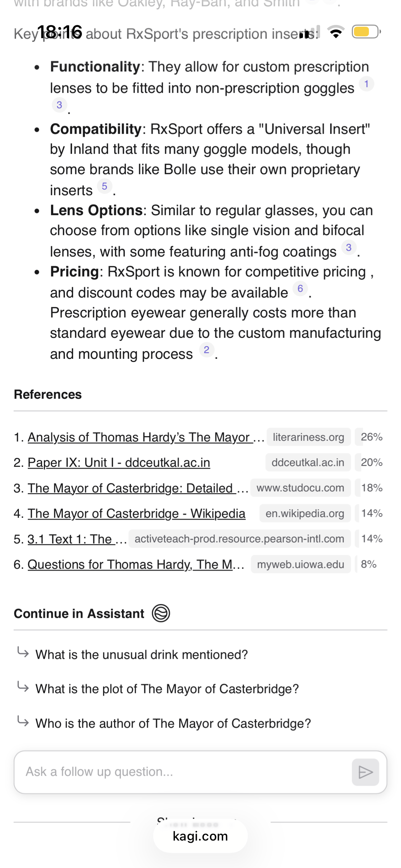Open The Mayor of Casterbridge Wikipedia link
401x868 pixels.
click(x=137, y=513)
